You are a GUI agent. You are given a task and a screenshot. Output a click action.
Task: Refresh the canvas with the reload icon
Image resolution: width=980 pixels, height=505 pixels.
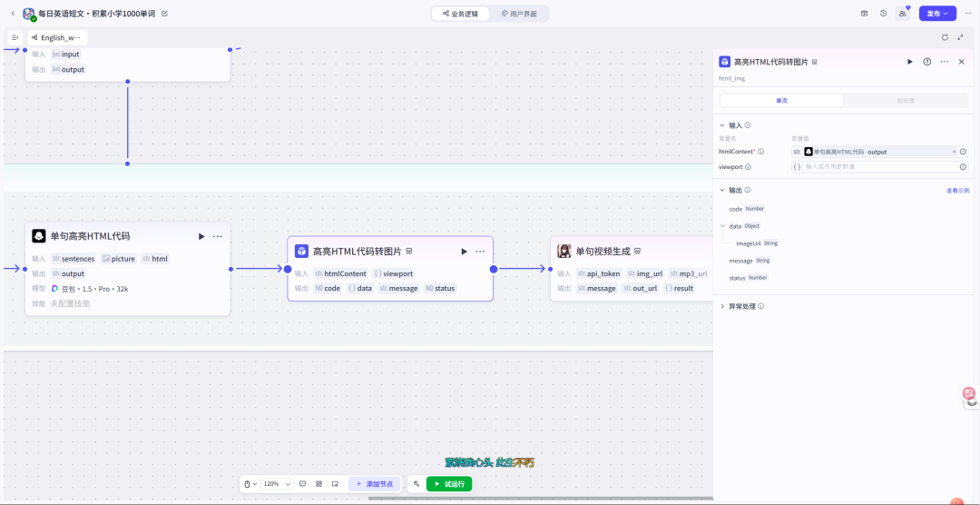[945, 37]
